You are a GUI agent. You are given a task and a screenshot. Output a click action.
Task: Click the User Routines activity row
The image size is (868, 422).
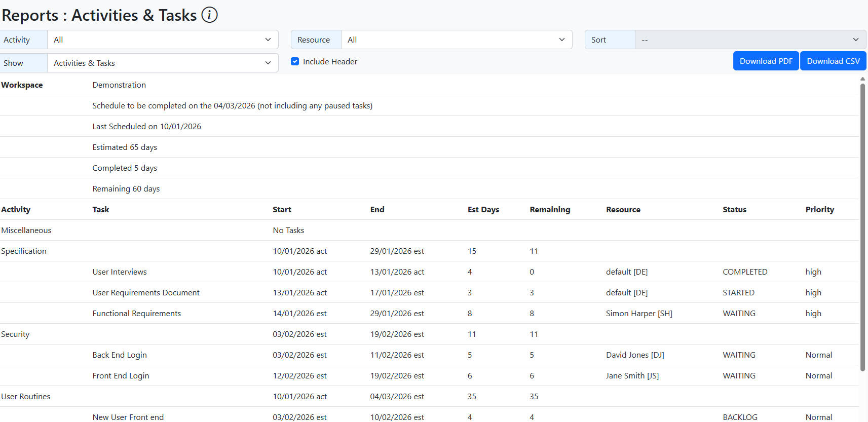[26, 397]
